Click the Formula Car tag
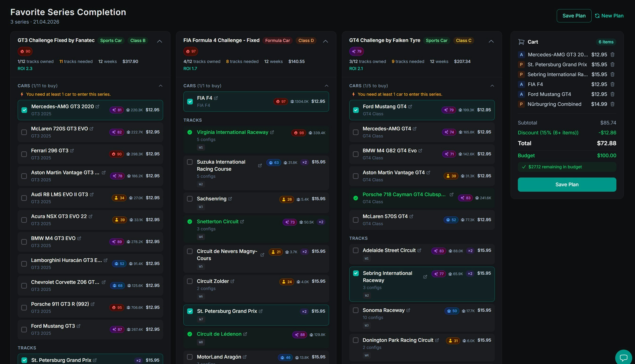 pos(277,41)
